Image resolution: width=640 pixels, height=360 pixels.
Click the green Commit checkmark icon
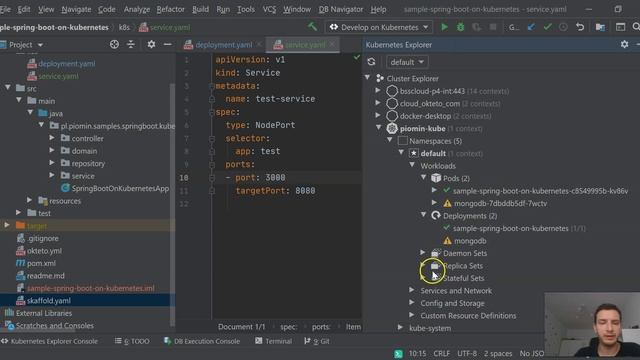[x=547, y=27]
